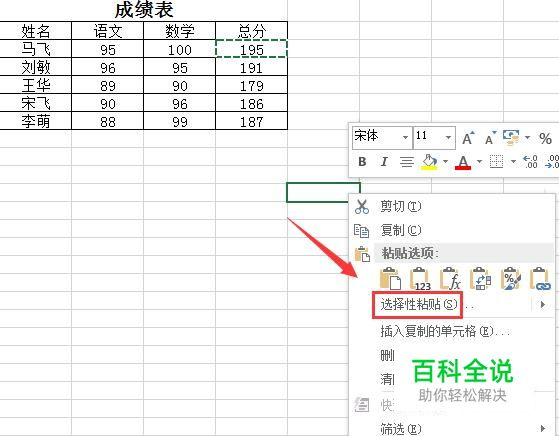Open accounting format dropdown arrow
This screenshot has width=559, height=436.
click(527, 138)
